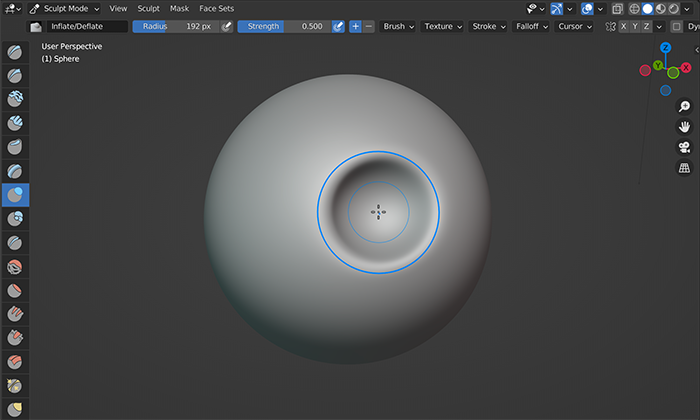Screen dimensions: 700x420
Task: Select the active Inflate brush tool
Action: pos(15,195)
